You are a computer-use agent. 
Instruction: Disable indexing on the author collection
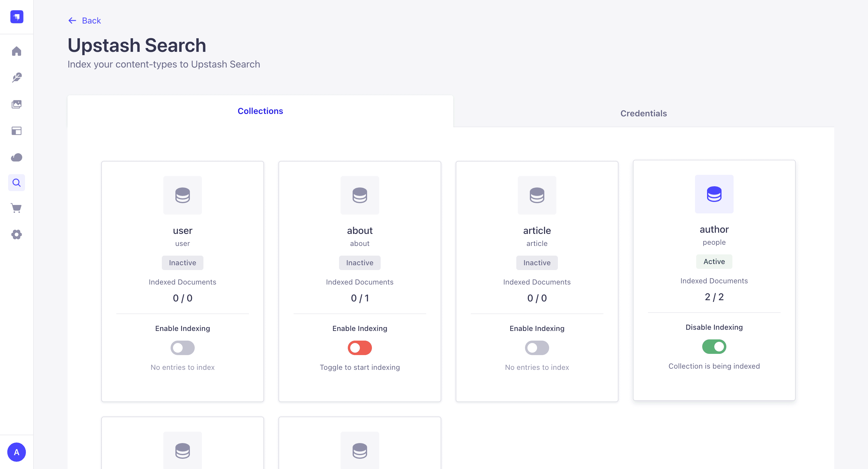pyautogui.click(x=714, y=347)
